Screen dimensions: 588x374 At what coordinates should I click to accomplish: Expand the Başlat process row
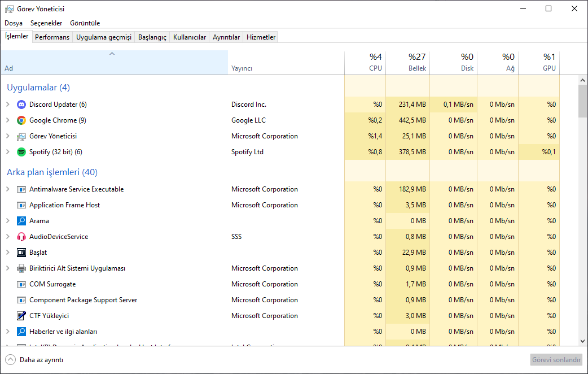[x=8, y=253]
